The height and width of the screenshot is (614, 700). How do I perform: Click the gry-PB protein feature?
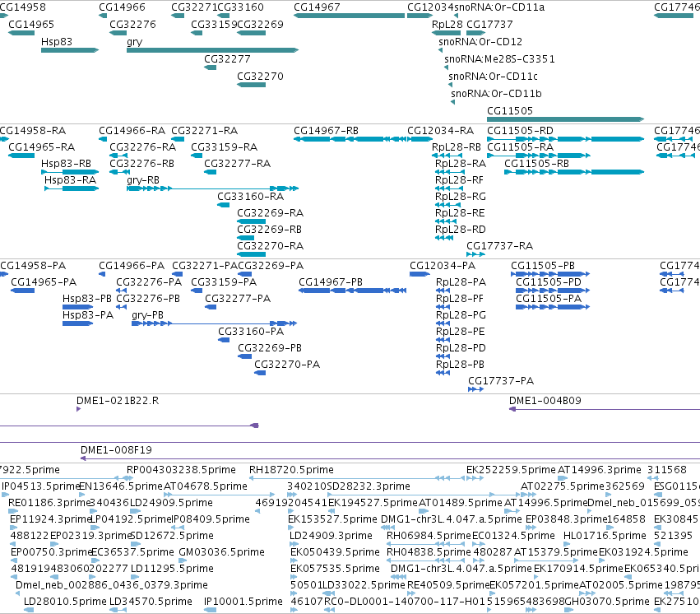[x=214, y=323]
